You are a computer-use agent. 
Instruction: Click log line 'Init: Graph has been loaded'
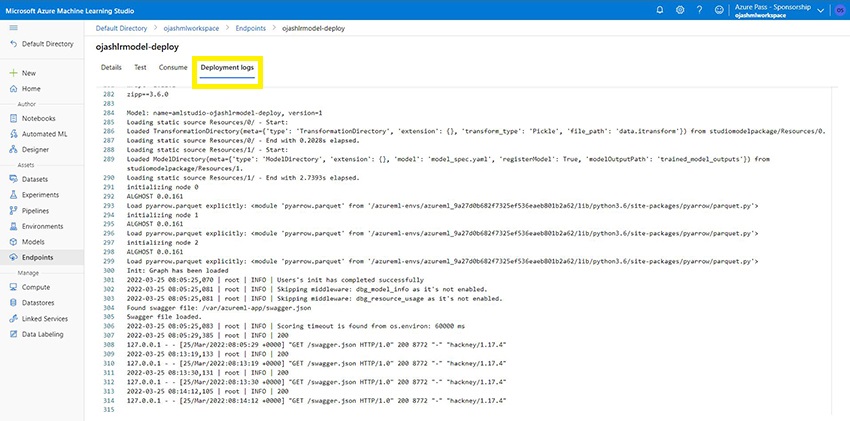coord(177,270)
